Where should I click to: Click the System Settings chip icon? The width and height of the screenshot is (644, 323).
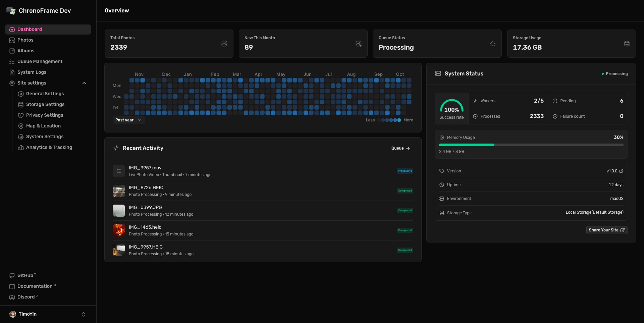[x=21, y=137]
